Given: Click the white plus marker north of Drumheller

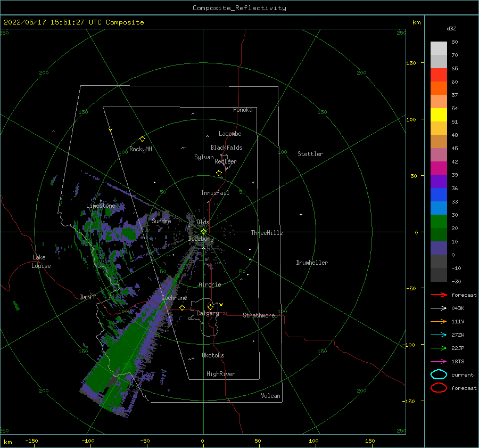Looking at the screenshot, I should 301,214.
